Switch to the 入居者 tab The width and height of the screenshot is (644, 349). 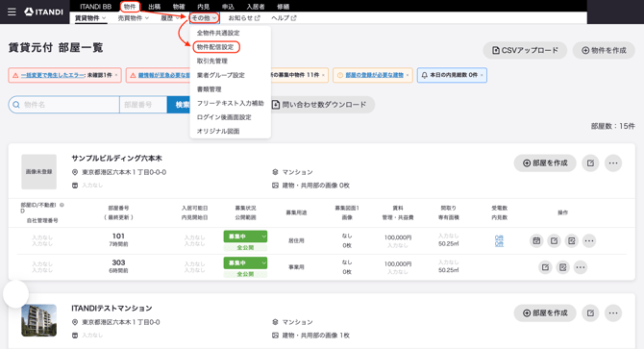click(256, 7)
